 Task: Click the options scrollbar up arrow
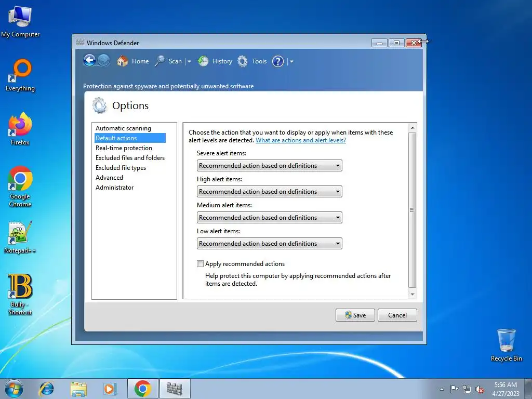pos(412,128)
